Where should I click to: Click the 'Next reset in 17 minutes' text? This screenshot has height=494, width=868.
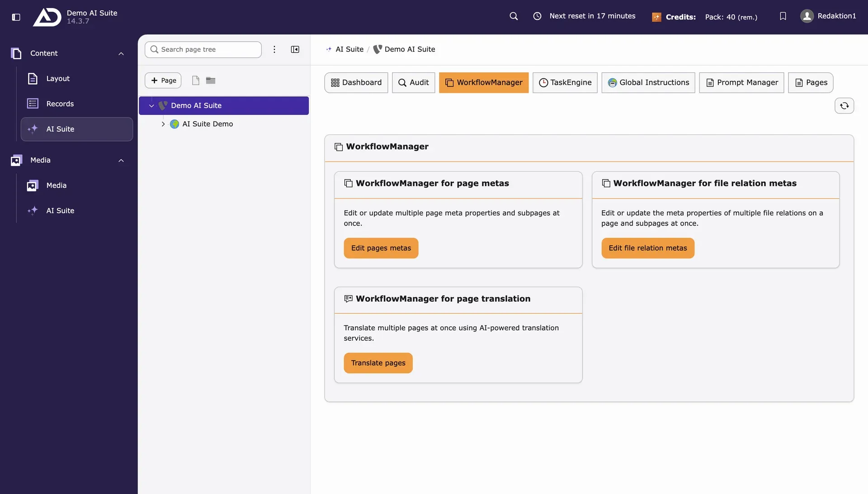[592, 16]
